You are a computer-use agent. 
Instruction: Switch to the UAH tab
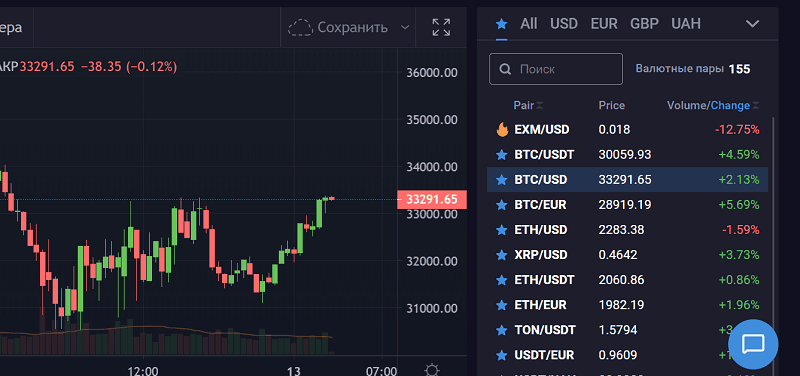[686, 23]
